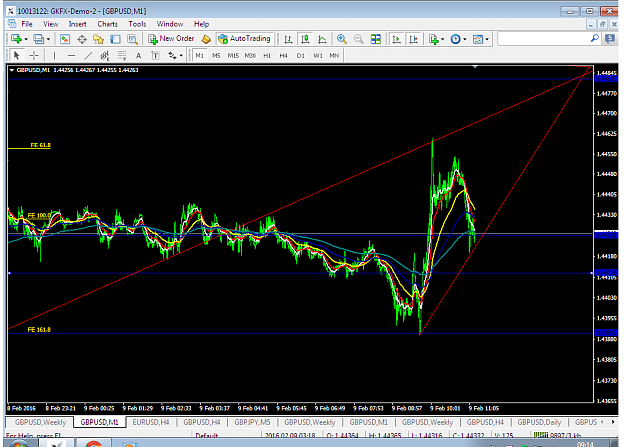This screenshot has width=625, height=447.
Task: Select the Cursor arrow tool
Action: tap(16, 55)
